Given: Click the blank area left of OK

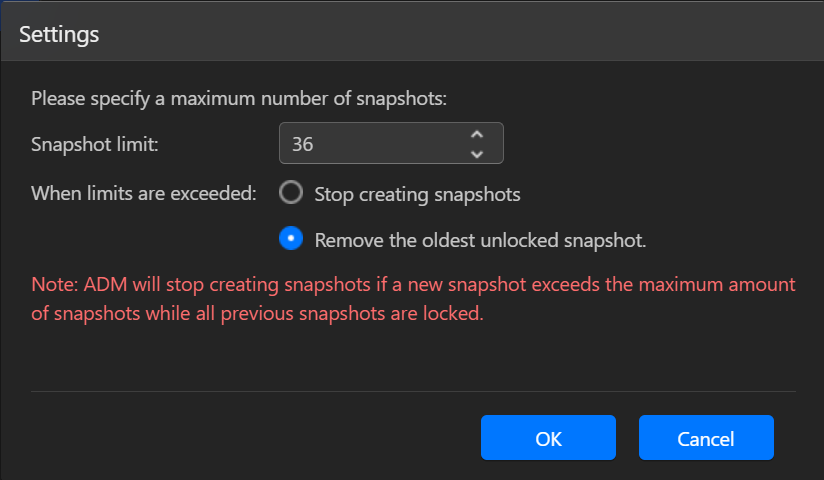Looking at the screenshot, I should (250, 438).
